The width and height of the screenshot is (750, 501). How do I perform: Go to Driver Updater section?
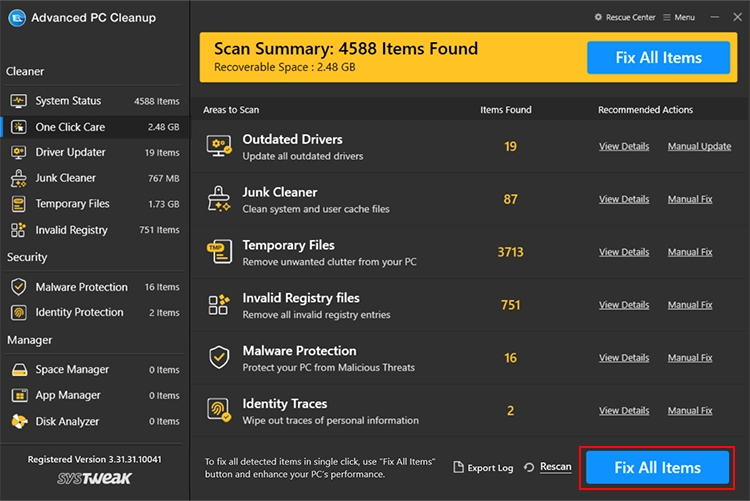(95, 153)
